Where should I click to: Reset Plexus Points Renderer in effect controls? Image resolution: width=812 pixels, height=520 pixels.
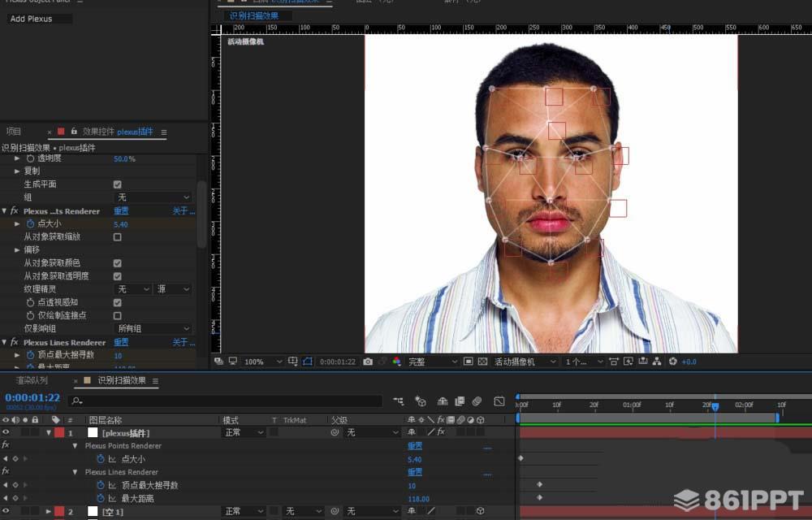pos(121,210)
